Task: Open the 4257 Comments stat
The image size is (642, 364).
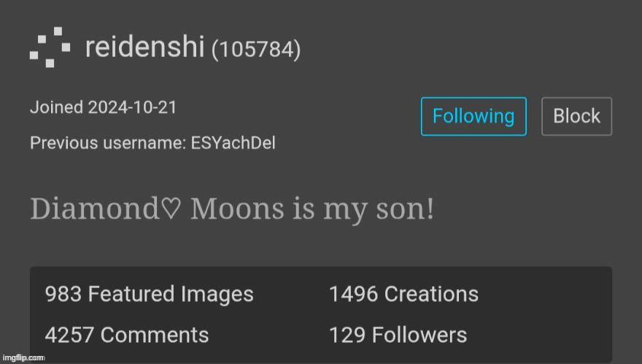Action: tap(127, 335)
